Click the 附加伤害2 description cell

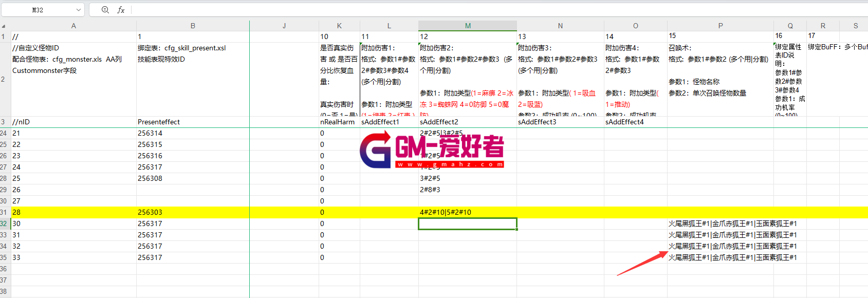pyautogui.click(x=468, y=79)
